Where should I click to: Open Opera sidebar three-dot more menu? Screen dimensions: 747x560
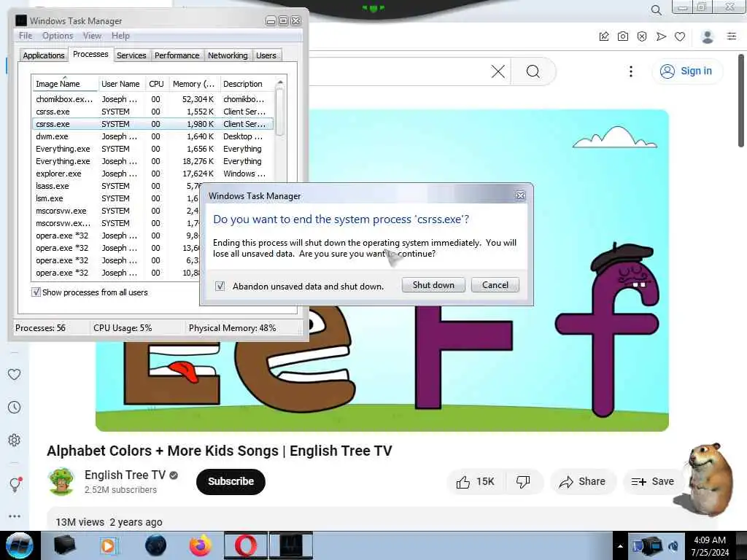tap(15, 516)
